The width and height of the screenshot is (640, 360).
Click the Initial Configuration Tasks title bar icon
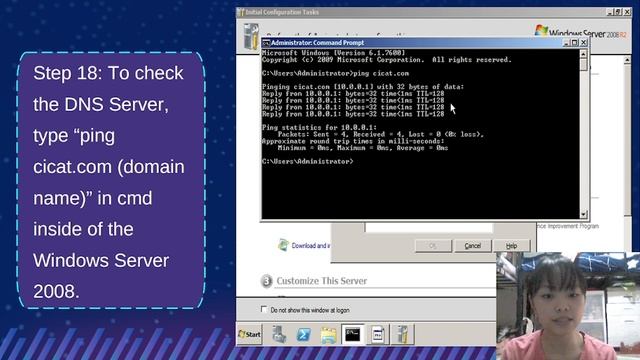(x=241, y=12)
